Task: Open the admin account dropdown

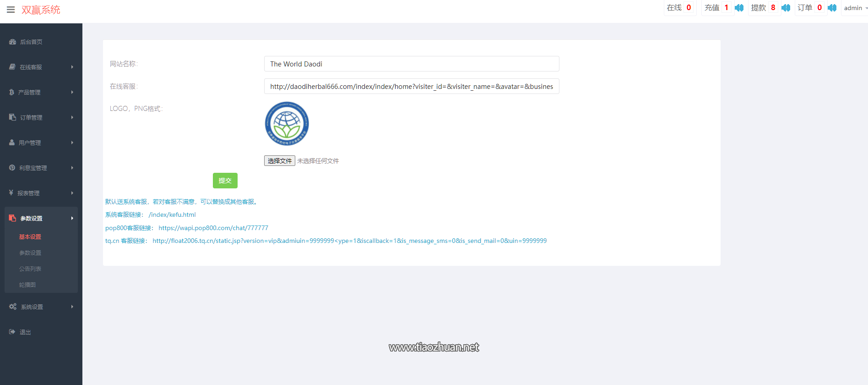Action: pyautogui.click(x=855, y=8)
